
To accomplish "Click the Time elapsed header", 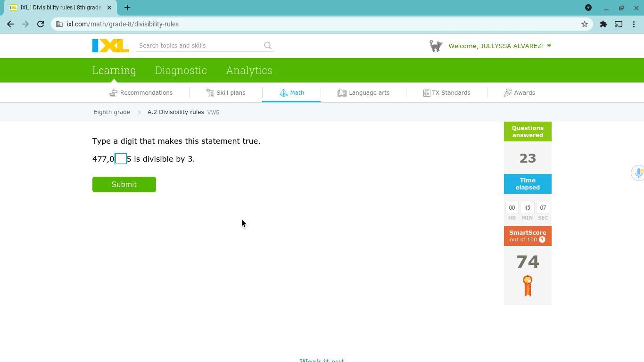I will (528, 184).
